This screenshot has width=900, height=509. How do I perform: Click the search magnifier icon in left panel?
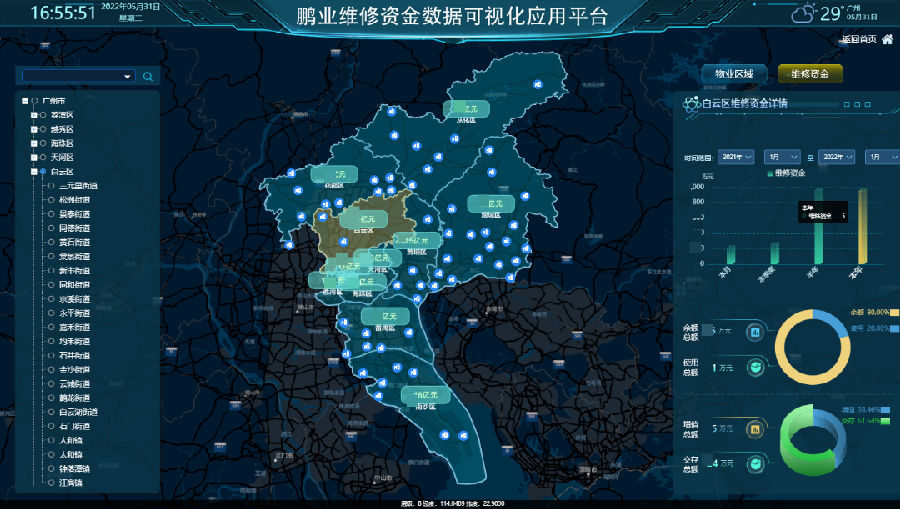pos(148,76)
